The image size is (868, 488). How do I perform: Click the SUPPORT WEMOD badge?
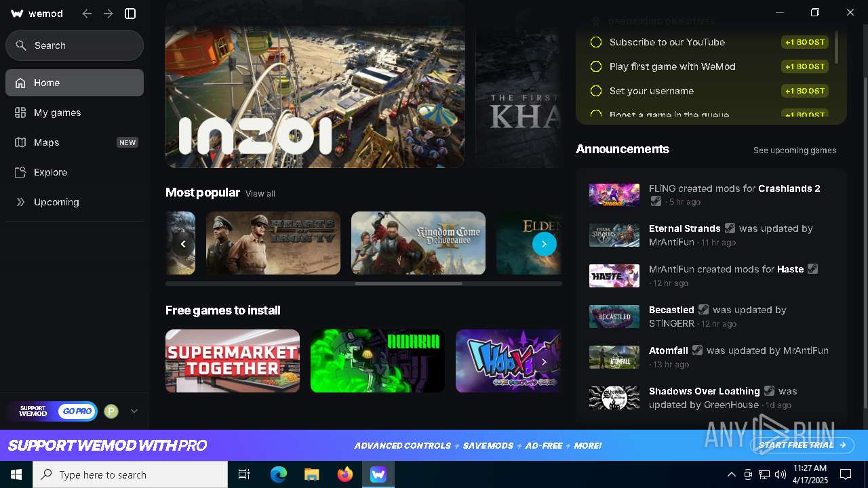coord(33,411)
